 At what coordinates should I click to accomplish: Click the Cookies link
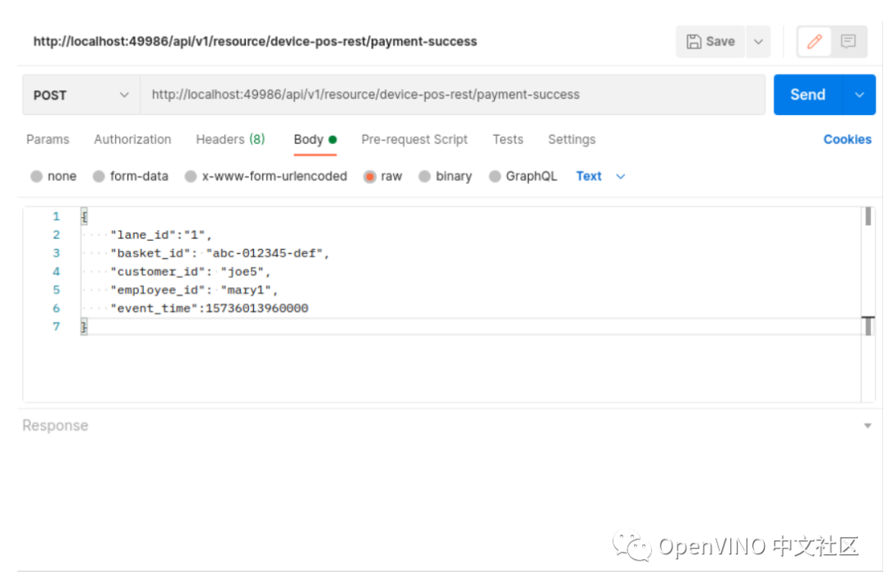[x=847, y=139]
